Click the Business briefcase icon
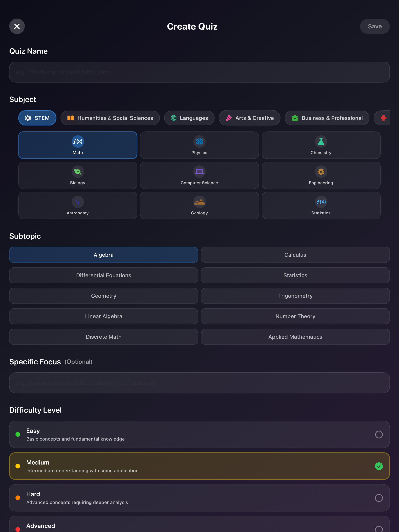 click(295, 118)
